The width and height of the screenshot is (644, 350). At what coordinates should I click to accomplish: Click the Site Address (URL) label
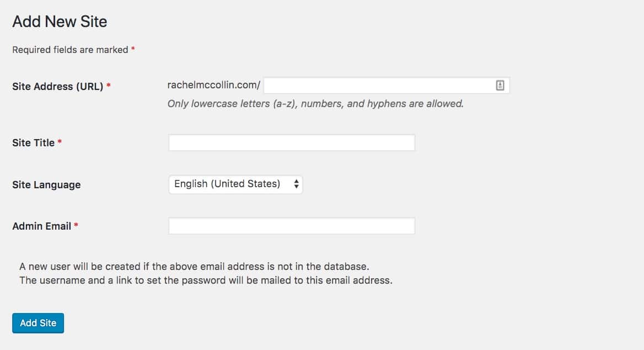click(57, 86)
